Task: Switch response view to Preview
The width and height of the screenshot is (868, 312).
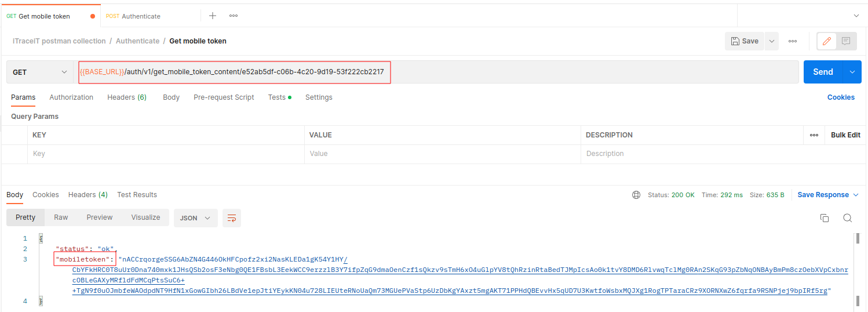Action: 100,217
